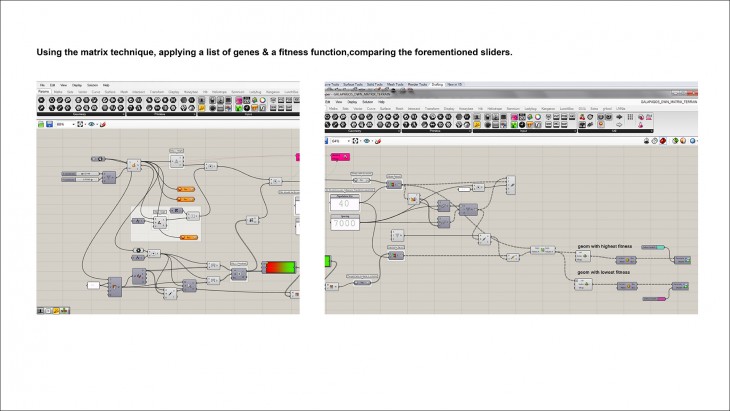Open Edit menu in left Grasshopper window
Screen dimensions: 730x411
(x=52, y=85)
